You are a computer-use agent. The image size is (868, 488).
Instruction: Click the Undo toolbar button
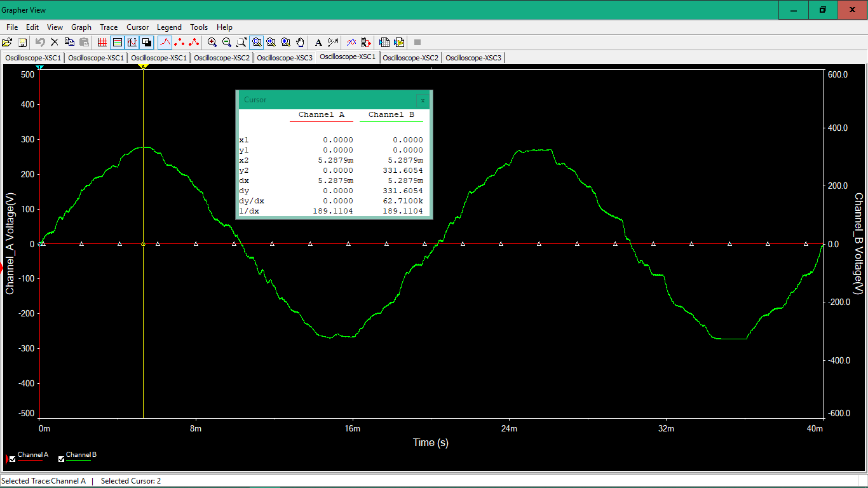[39, 42]
